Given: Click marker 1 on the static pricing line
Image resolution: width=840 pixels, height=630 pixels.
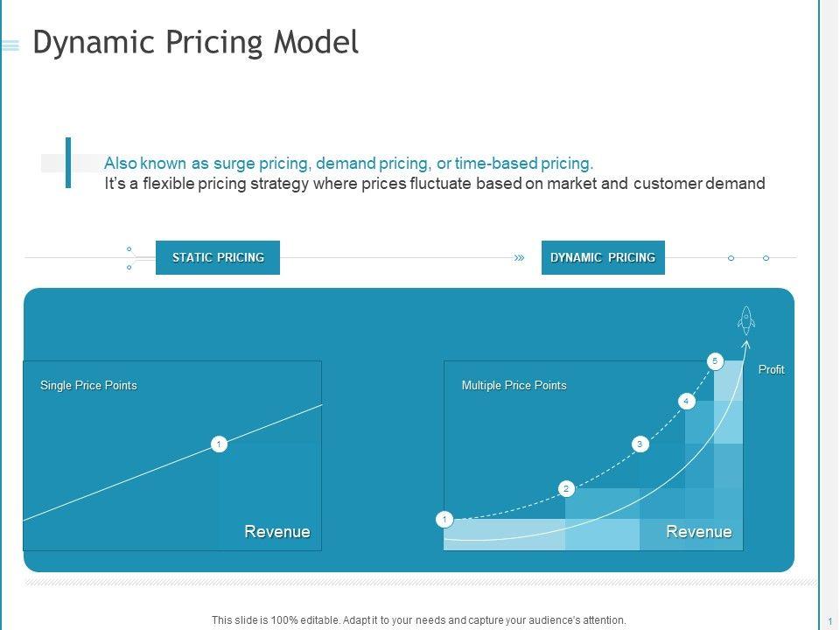Looking at the screenshot, I should coord(219,444).
